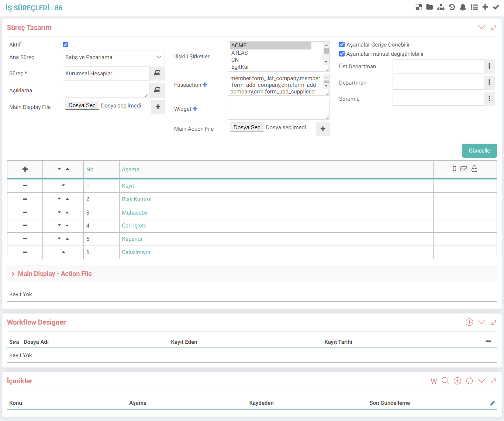Click the user icon in table header
The image size is (504, 421).
[474, 169]
